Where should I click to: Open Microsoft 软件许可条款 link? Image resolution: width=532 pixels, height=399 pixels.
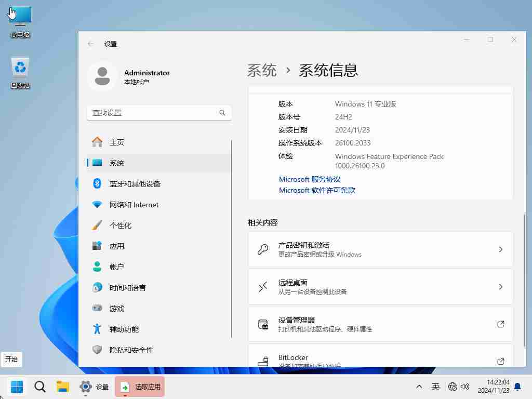click(316, 190)
